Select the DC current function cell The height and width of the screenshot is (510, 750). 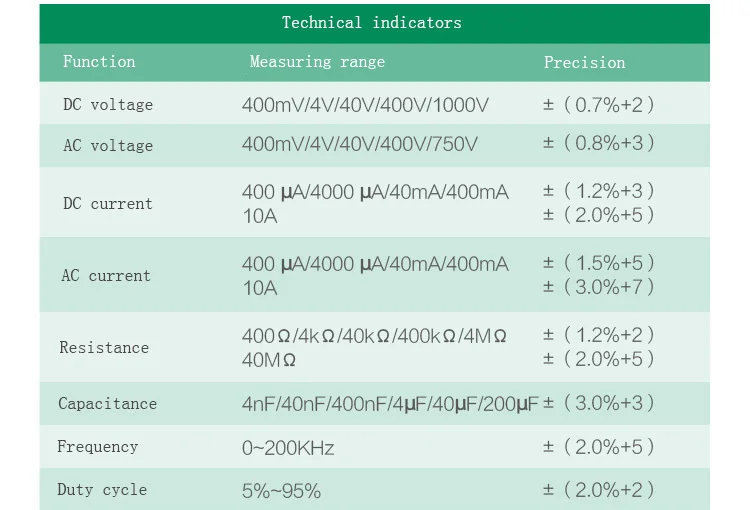click(x=108, y=204)
